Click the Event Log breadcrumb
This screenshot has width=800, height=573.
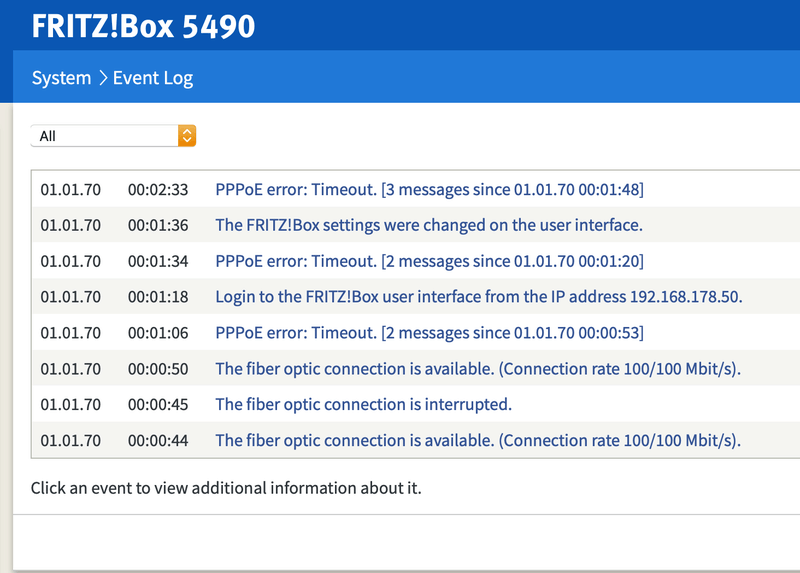[x=153, y=78]
